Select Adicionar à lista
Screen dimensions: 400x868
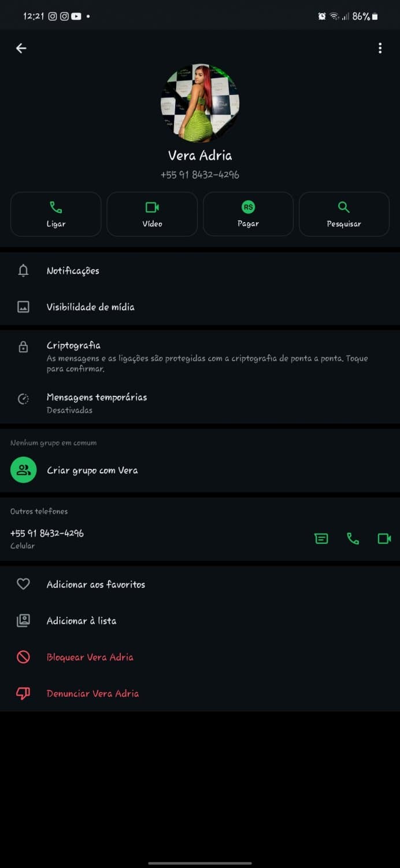tap(82, 621)
